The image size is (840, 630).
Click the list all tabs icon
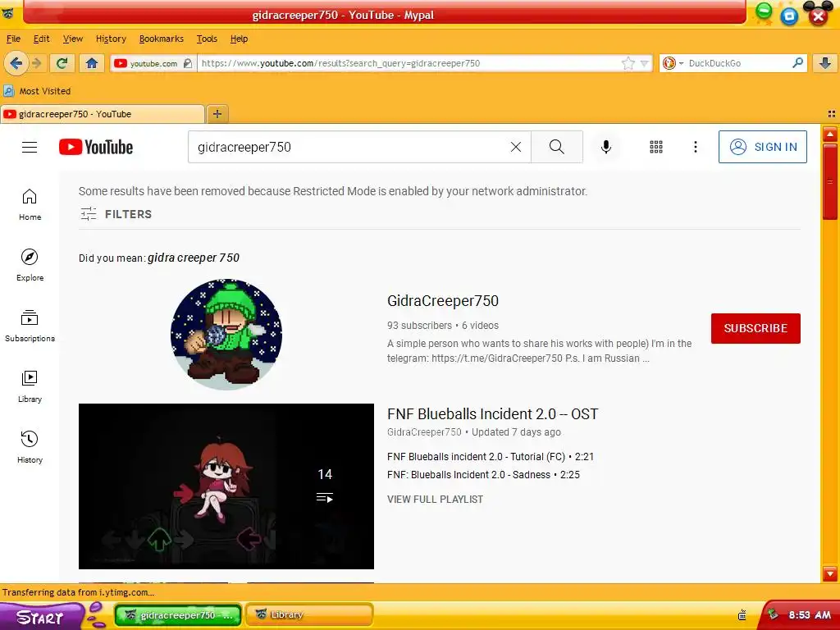pos(832,113)
